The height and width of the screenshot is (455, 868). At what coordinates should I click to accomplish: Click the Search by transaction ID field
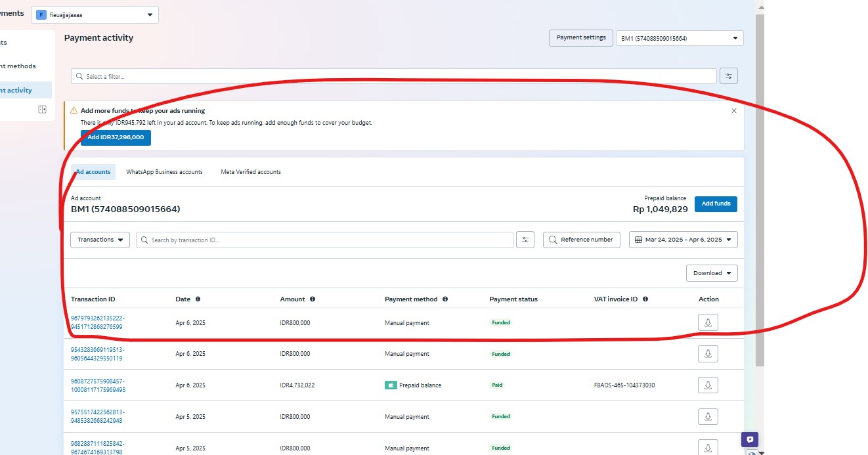(x=324, y=240)
